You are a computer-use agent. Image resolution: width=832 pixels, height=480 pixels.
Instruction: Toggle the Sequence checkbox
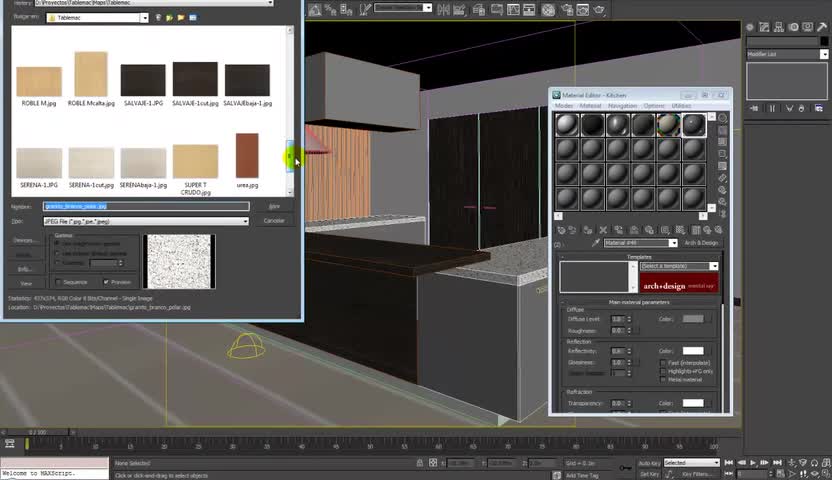60,282
